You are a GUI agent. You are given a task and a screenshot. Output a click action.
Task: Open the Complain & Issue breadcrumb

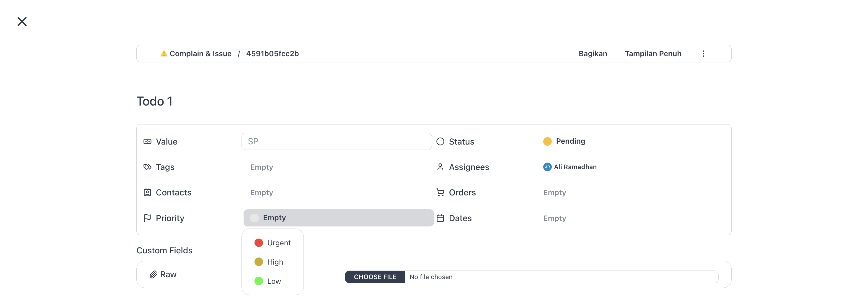click(200, 53)
